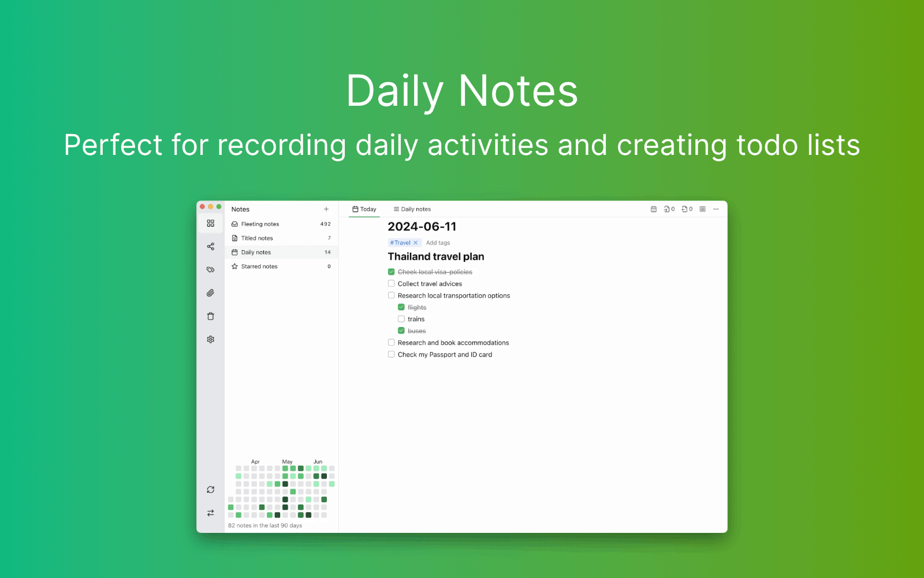Open settings gear icon in sidebar

(210, 339)
